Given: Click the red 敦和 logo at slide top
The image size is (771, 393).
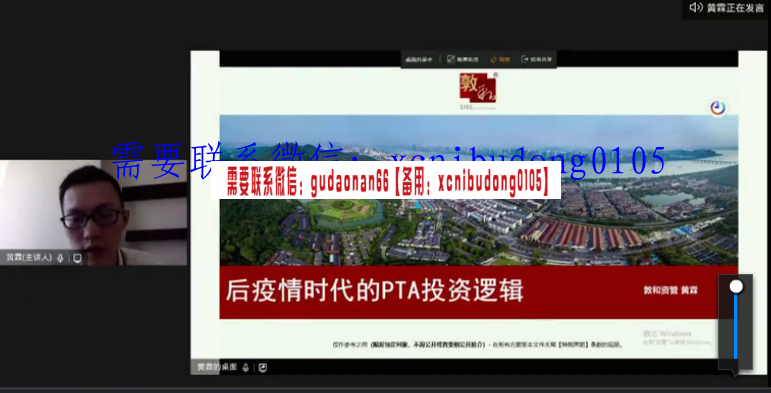Looking at the screenshot, I should [478, 89].
